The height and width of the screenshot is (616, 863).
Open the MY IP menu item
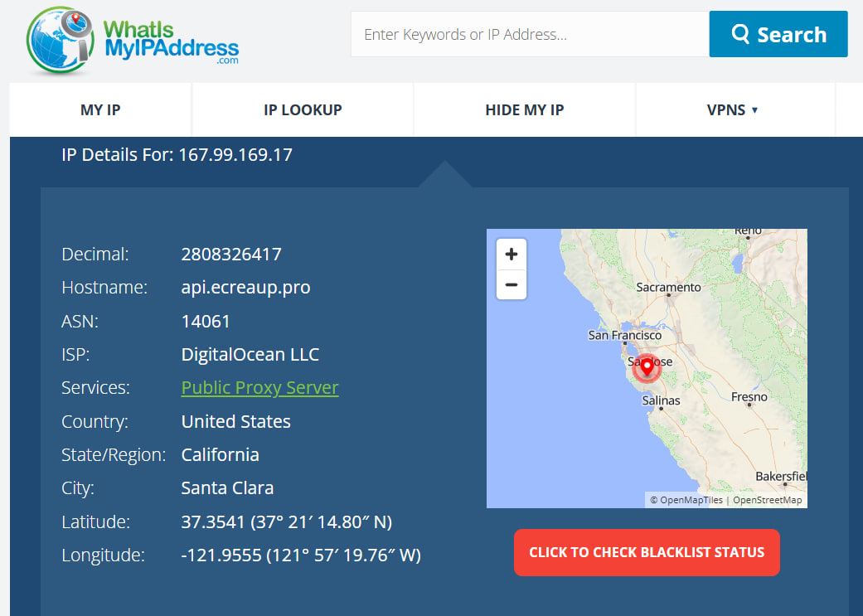[100, 109]
